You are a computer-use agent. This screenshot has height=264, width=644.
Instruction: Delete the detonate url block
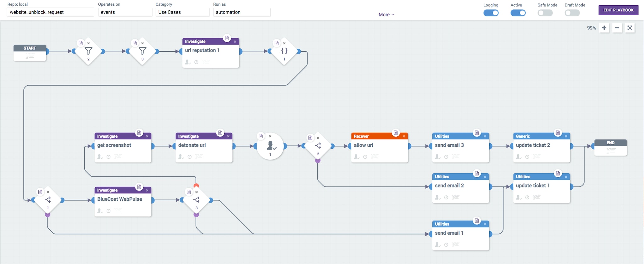tap(228, 136)
